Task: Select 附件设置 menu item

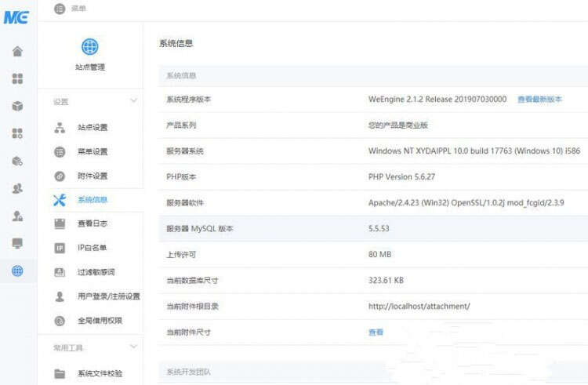Action: click(x=92, y=176)
